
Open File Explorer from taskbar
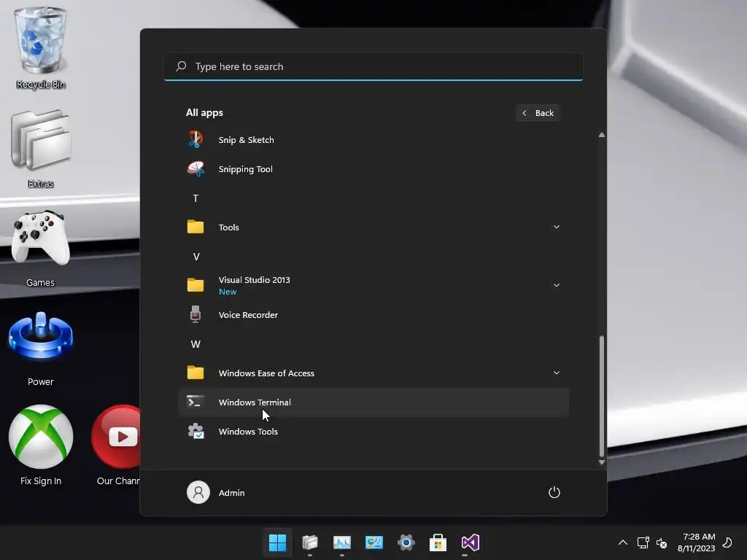point(309,542)
